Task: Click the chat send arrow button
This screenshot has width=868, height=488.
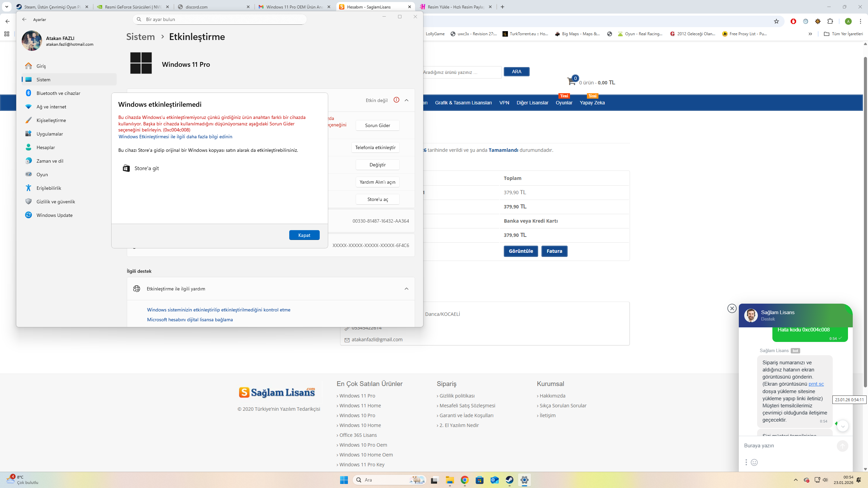Action: pyautogui.click(x=842, y=446)
